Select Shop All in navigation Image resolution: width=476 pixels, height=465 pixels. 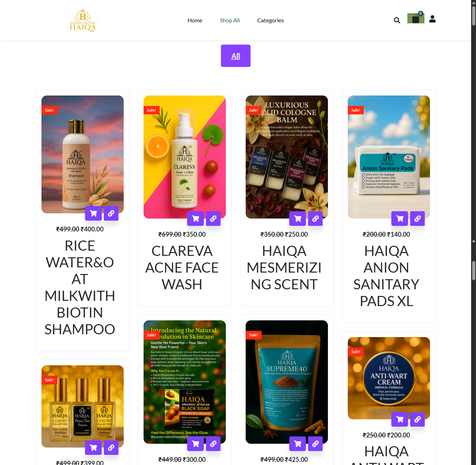pos(230,20)
